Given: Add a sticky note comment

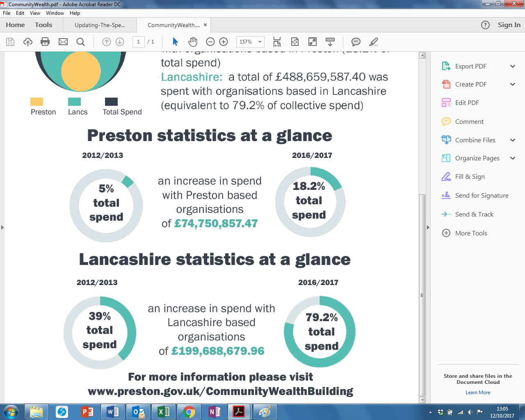Looking at the screenshot, I should (x=356, y=42).
